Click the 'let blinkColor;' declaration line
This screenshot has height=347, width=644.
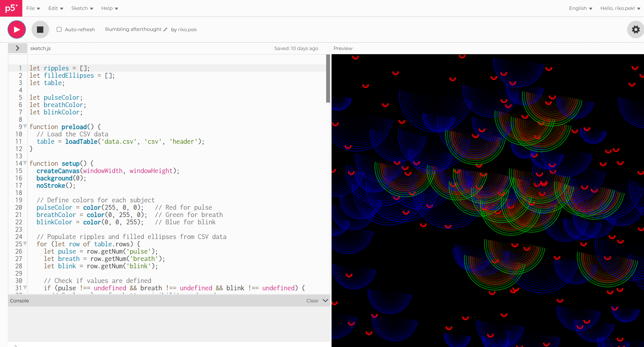point(56,112)
